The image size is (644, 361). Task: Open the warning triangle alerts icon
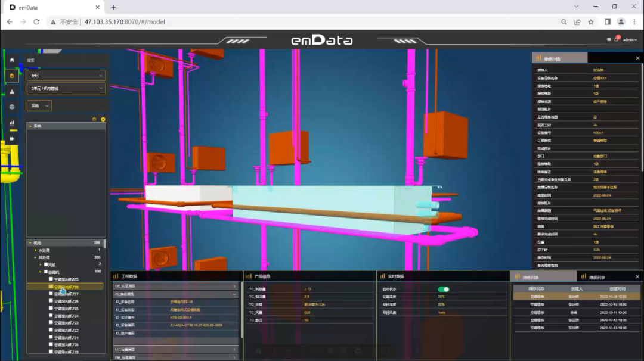click(x=12, y=91)
